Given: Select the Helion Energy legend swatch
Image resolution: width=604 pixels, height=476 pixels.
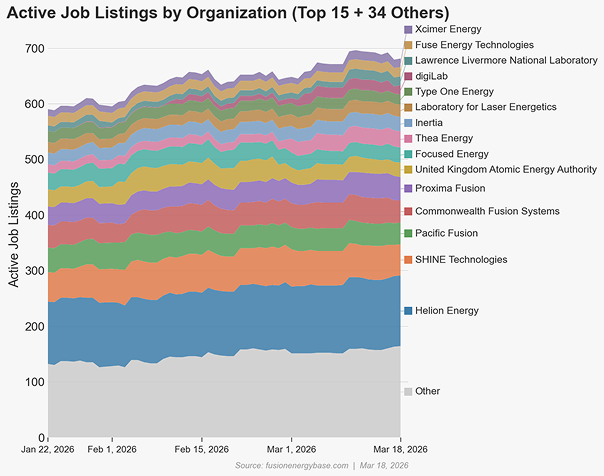Looking at the screenshot, I should tap(408, 311).
